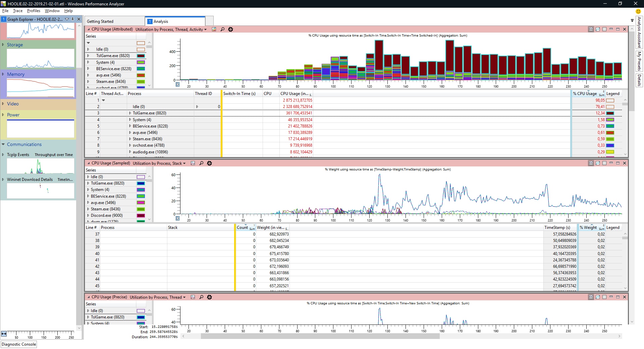The width and height of the screenshot is (644, 349).
Task: Expand the Video section in Graph Explorer
Action: coord(3,104)
